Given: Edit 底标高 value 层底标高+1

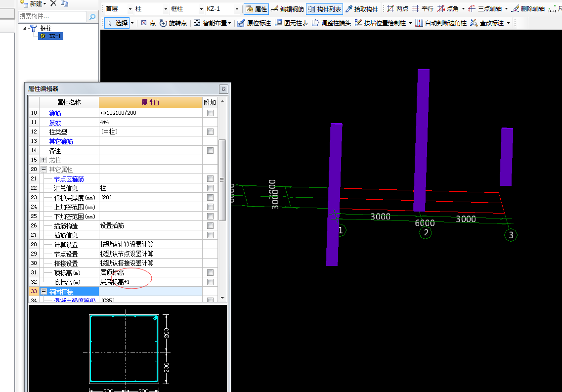Looking at the screenshot, I should [x=151, y=282].
